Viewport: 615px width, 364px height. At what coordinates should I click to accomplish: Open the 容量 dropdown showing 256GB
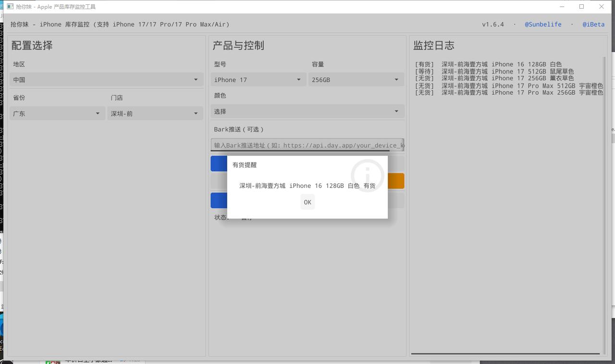pos(356,80)
